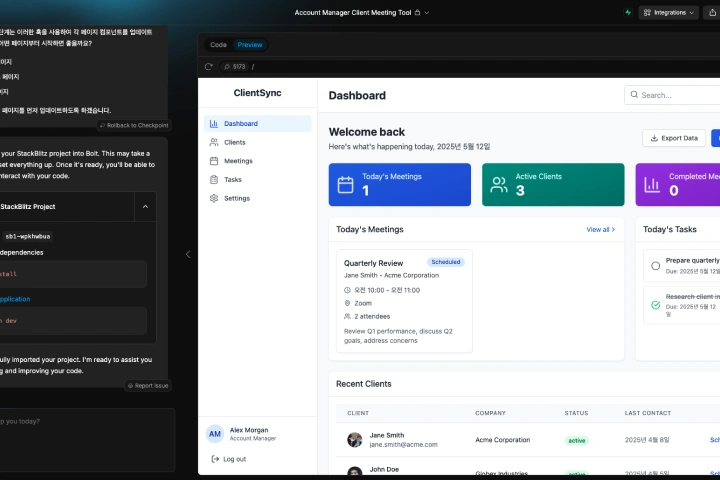This screenshot has width=720, height=480.
Task: Click calendar icon on Today's Meetings card
Action: (x=345, y=185)
